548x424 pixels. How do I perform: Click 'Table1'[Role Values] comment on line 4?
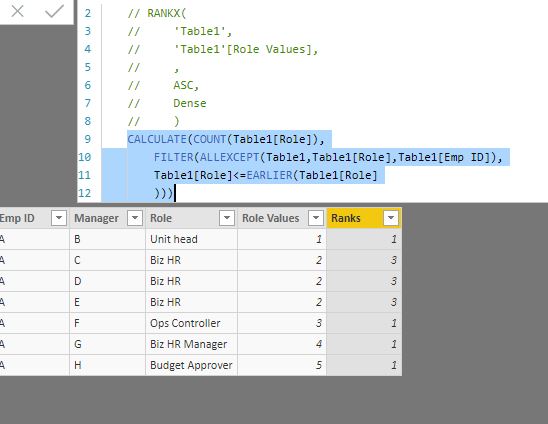pyautogui.click(x=246, y=49)
